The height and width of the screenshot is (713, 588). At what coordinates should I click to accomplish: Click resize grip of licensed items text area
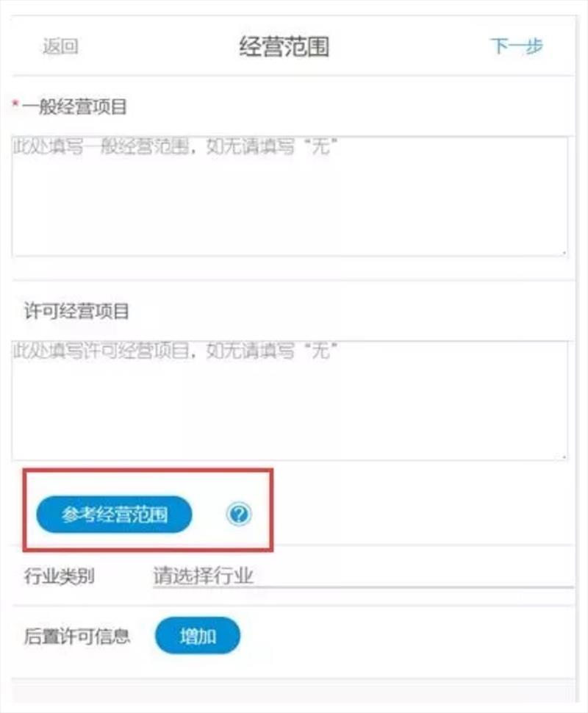564,456
